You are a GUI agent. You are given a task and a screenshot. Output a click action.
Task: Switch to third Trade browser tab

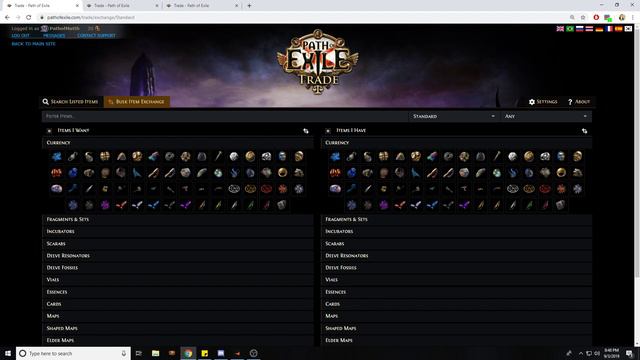tap(202, 6)
